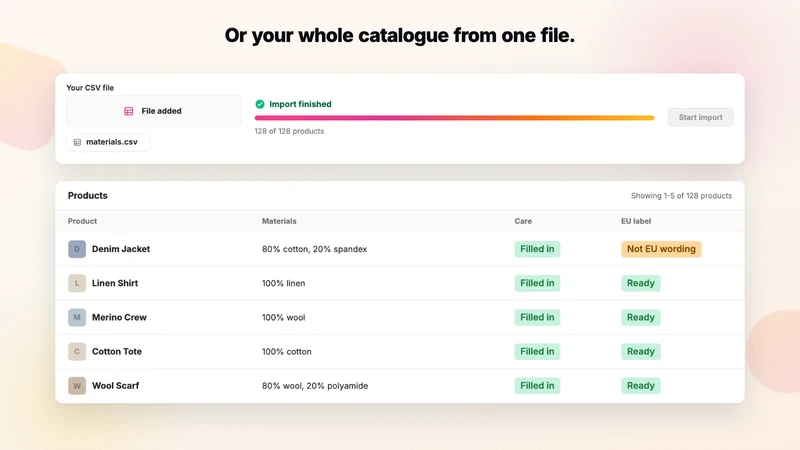Select the Wool Scarf W avatar icon
This screenshot has height=450, width=800.
click(77, 386)
